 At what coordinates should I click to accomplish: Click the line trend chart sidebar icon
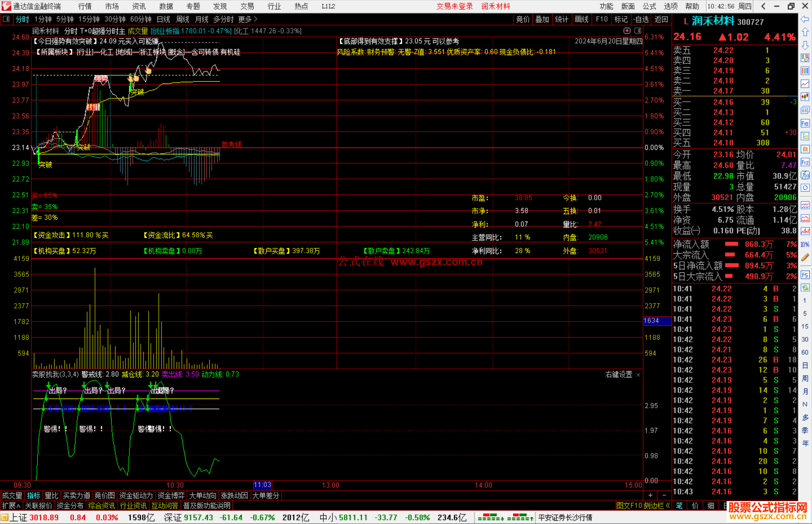[805, 84]
